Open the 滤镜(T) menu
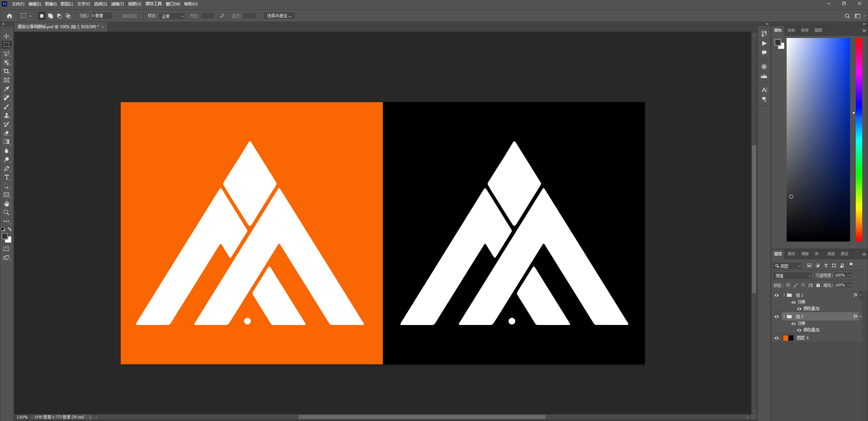Viewport: 868px width, 421px height. tap(117, 4)
